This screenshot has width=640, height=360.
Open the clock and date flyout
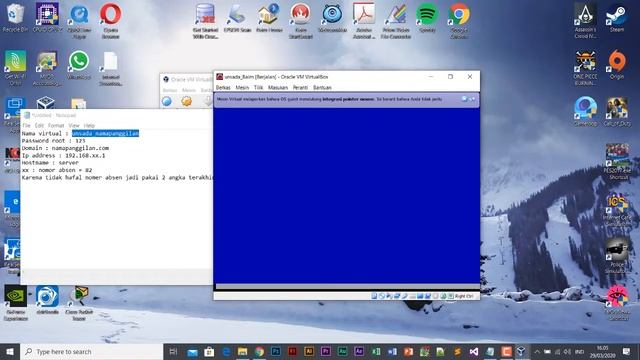point(602,351)
